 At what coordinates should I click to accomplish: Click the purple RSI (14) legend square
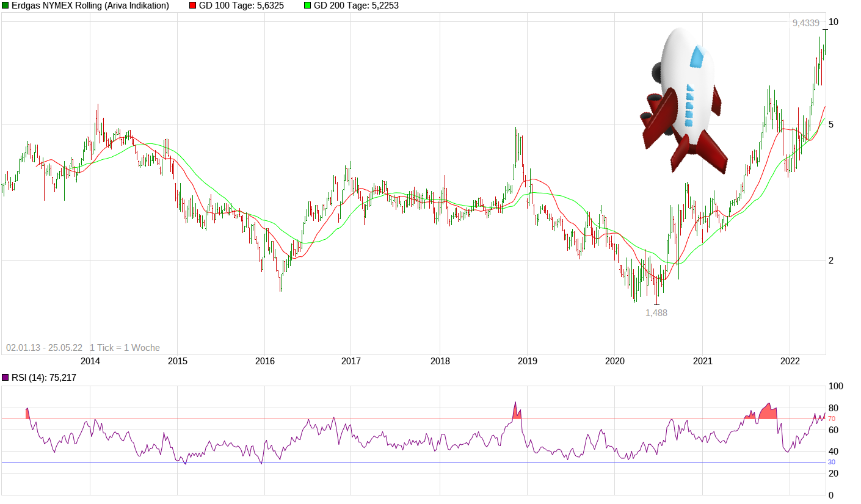coord(5,378)
